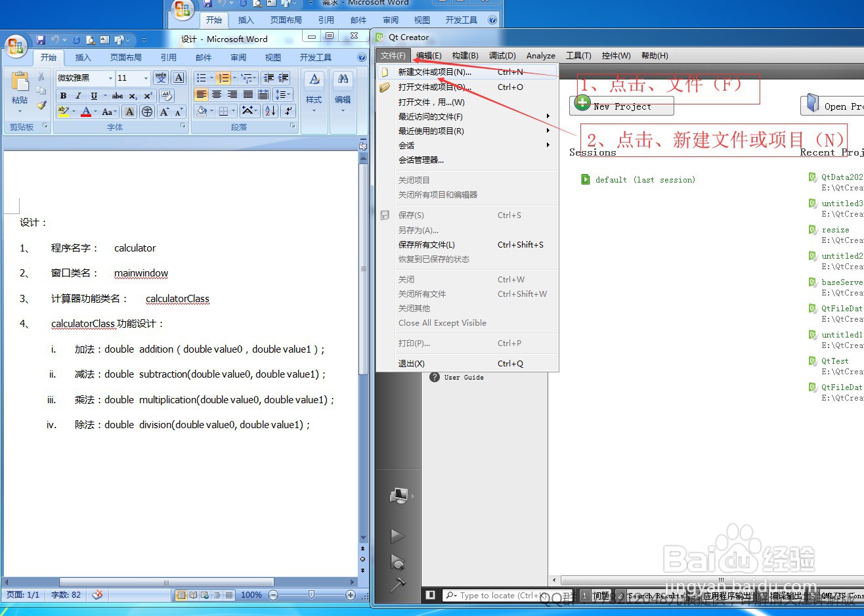Toggle strikethrough (abc) formatting
This screenshot has height=616, width=864.
(118, 96)
